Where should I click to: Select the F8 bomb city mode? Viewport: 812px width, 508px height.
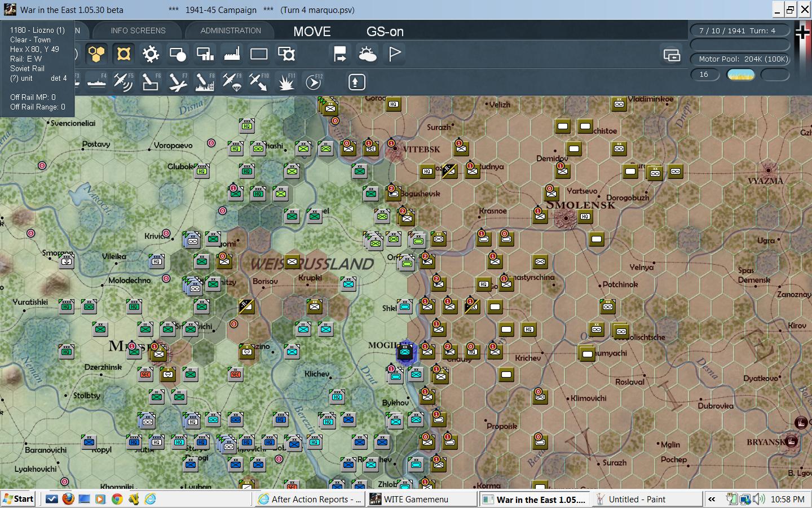[x=205, y=82]
